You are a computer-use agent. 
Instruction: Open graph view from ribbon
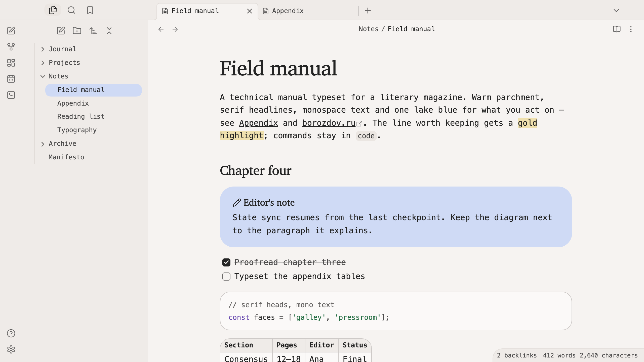click(x=11, y=47)
